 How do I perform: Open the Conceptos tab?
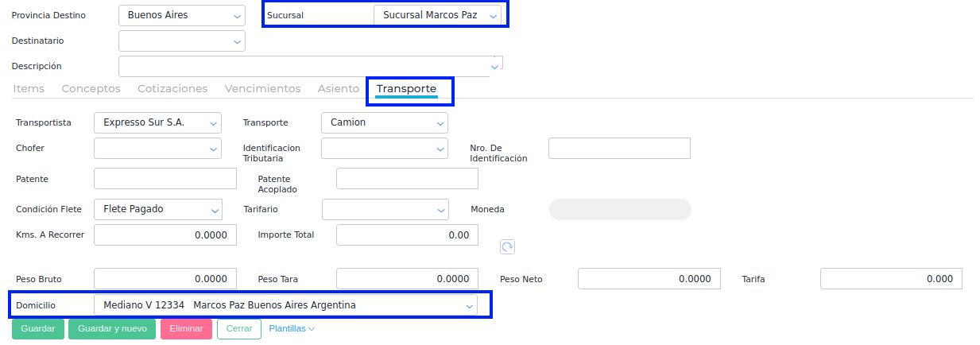pyautogui.click(x=91, y=89)
